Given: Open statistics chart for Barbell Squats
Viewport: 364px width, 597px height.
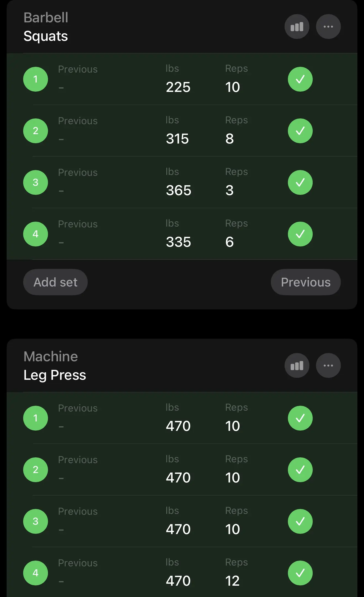Looking at the screenshot, I should (297, 27).
